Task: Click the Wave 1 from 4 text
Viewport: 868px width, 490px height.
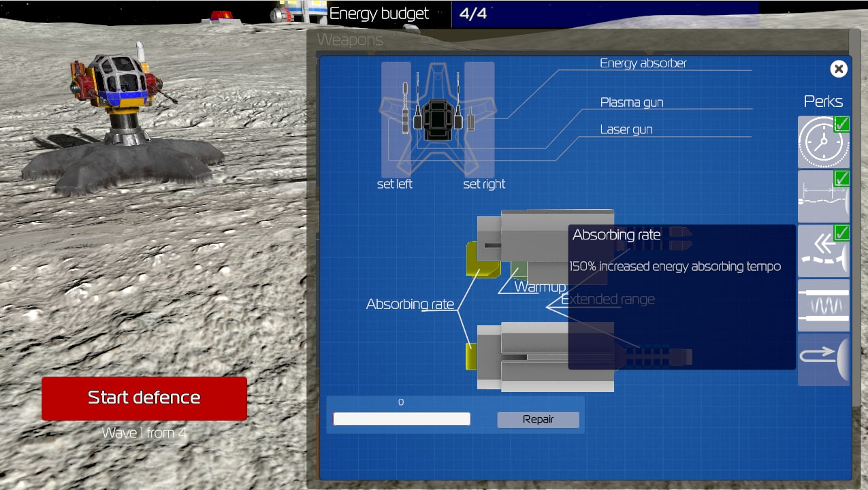Action: 144,433
